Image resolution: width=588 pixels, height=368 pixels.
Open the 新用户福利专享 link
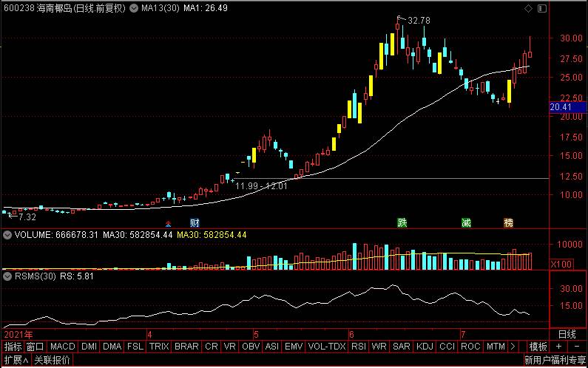point(555,361)
